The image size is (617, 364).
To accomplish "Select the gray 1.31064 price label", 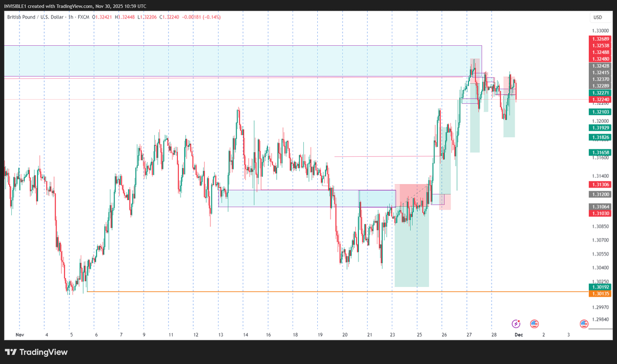I will click(601, 207).
